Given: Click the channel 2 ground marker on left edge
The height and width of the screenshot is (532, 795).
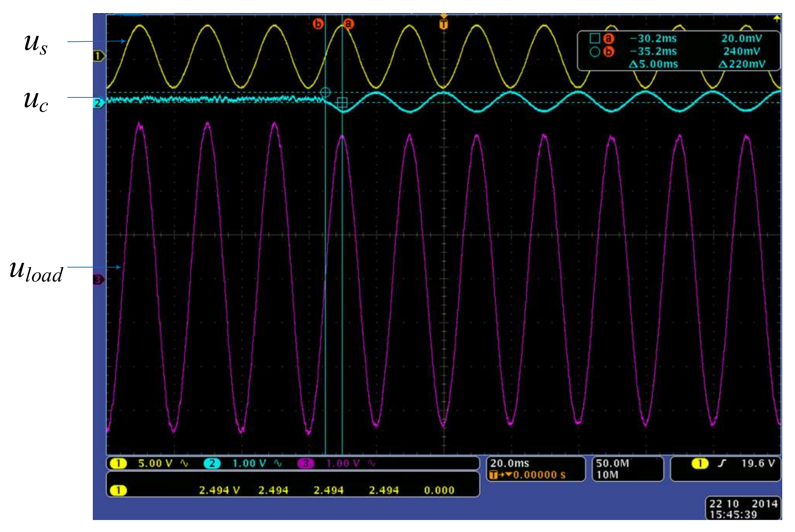Looking at the screenshot, I should coord(98,103).
